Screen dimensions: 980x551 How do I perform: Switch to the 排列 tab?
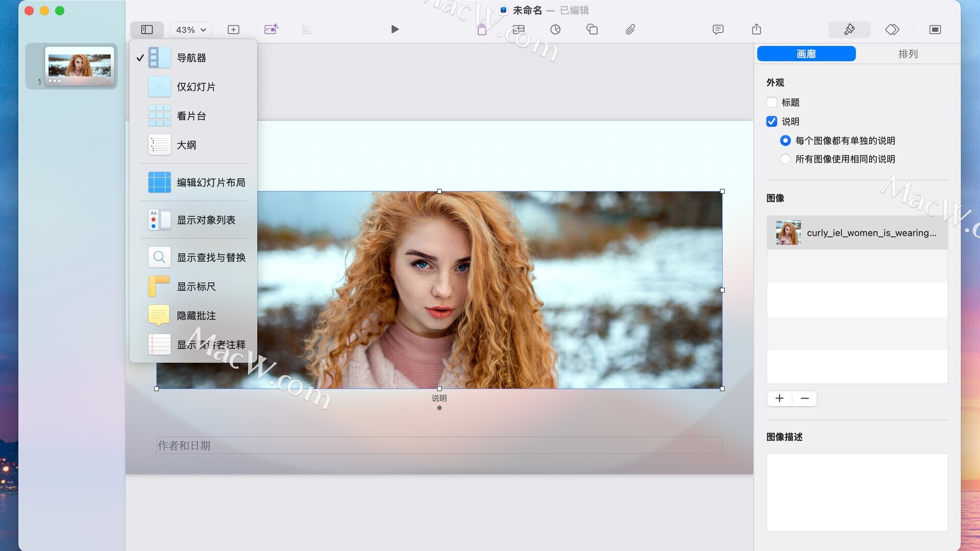click(908, 54)
